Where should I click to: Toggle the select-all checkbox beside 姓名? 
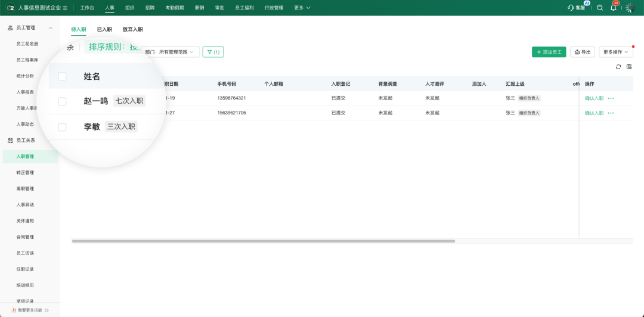point(62,76)
